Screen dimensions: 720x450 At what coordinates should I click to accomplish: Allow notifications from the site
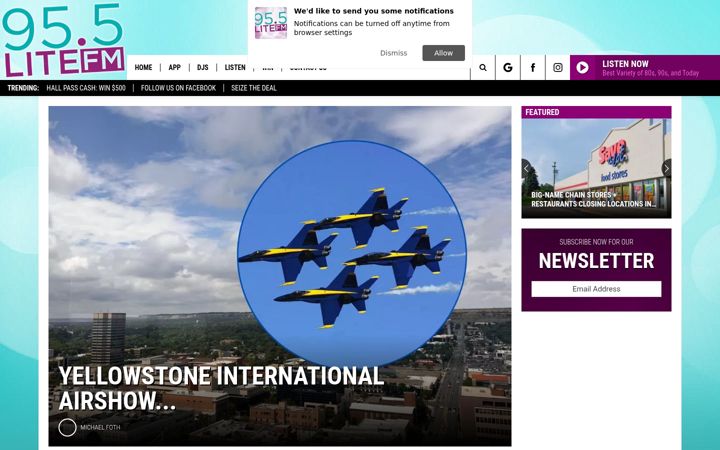coord(444,53)
